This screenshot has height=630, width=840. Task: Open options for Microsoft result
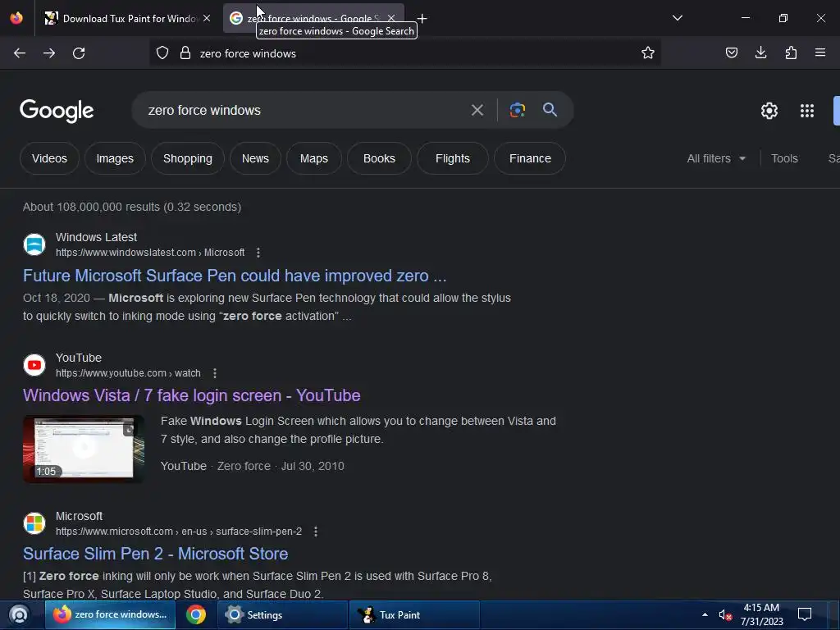coord(316,532)
